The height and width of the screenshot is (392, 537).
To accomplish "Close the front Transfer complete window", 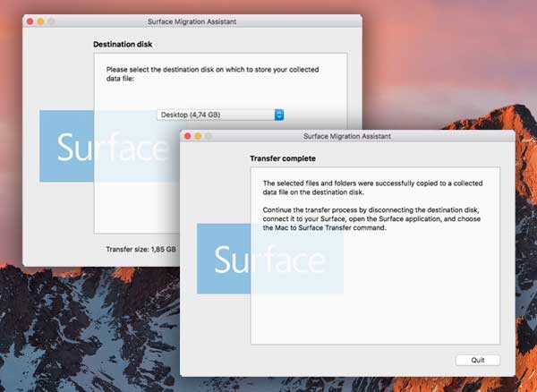I will (x=187, y=136).
